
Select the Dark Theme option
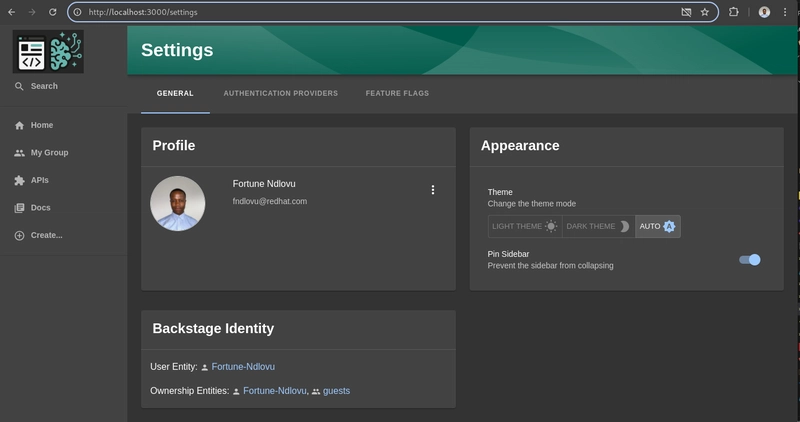[598, 226]
